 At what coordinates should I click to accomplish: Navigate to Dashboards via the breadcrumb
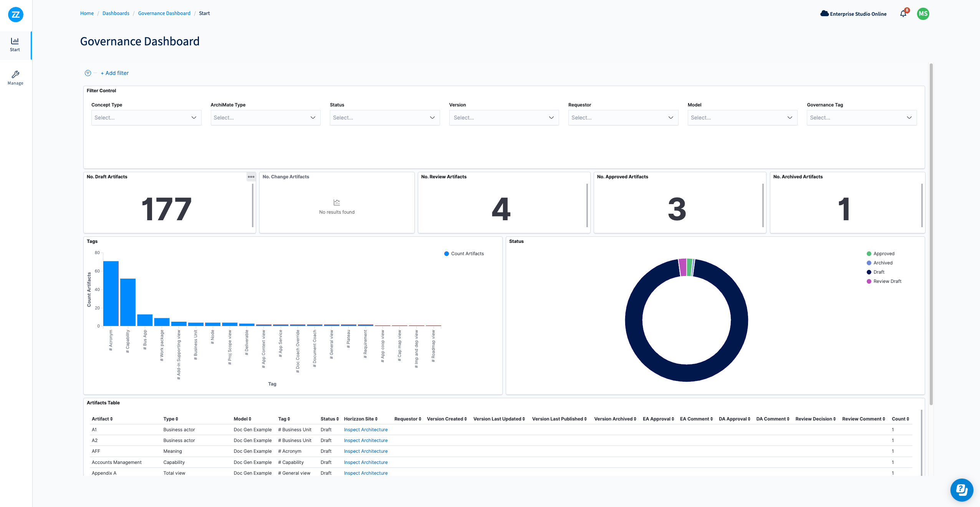coord(116,13)
